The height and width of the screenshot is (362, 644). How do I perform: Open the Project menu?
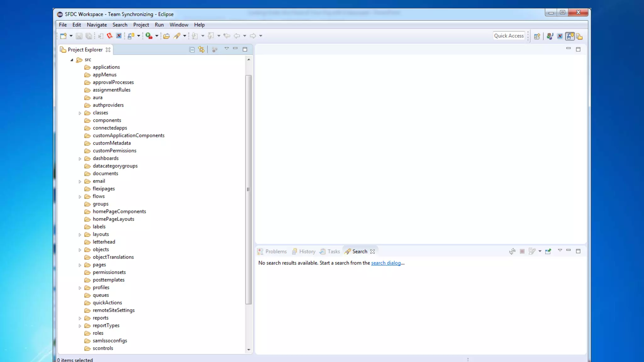[x=141, y=25]
